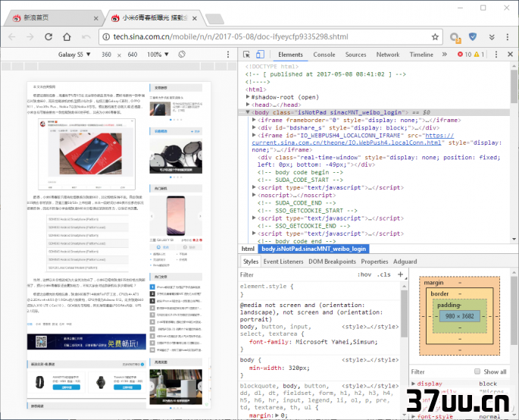Viewport: 519px width, 420px height.
Task: Edit the device height field 640
Action: 133,55
